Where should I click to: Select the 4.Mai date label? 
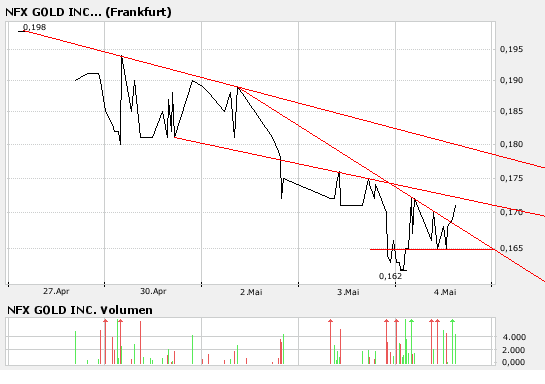click(x=445, y=292)
